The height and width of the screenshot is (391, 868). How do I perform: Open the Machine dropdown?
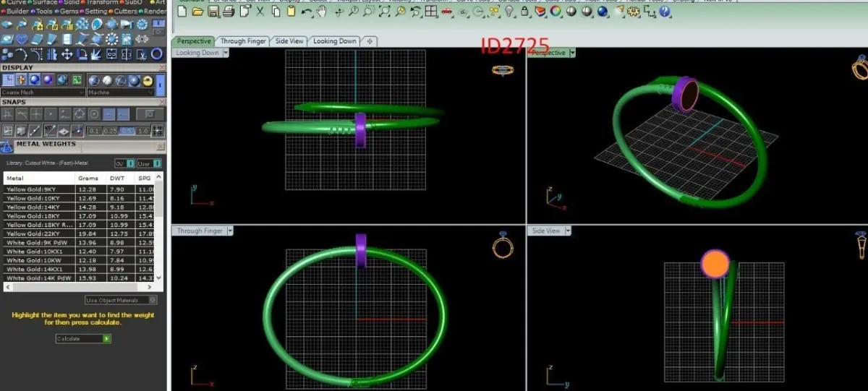121,93
